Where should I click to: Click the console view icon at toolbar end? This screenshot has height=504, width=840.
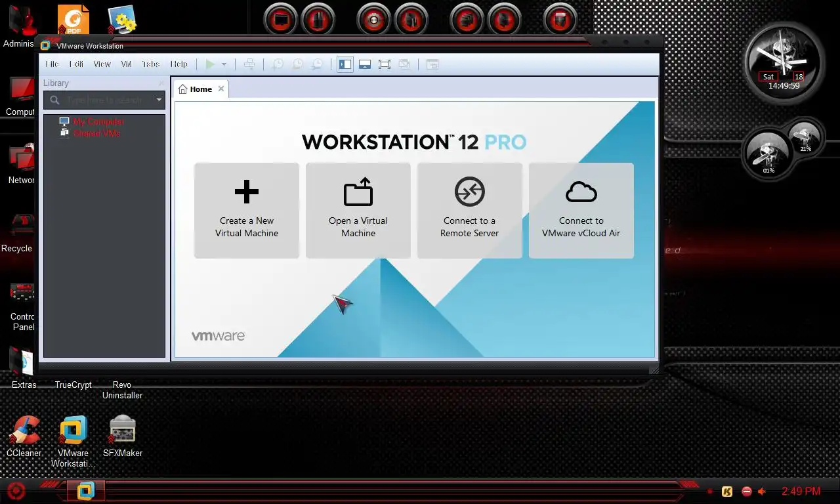(432, 64)
